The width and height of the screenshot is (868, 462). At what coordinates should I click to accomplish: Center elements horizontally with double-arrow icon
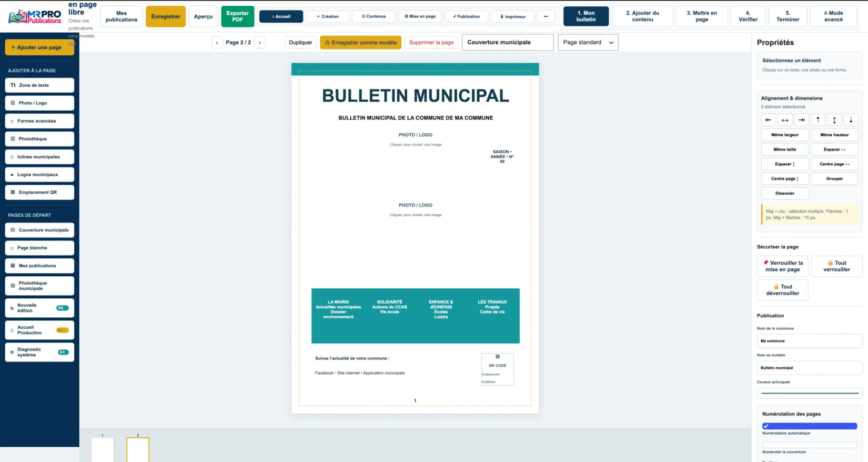(785, 120)
